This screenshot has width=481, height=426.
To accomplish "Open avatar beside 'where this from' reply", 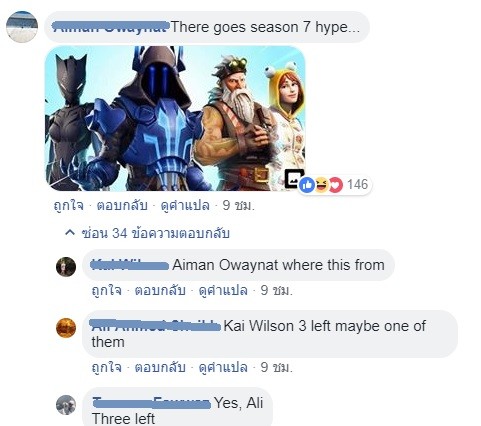I will coord(66,267).
